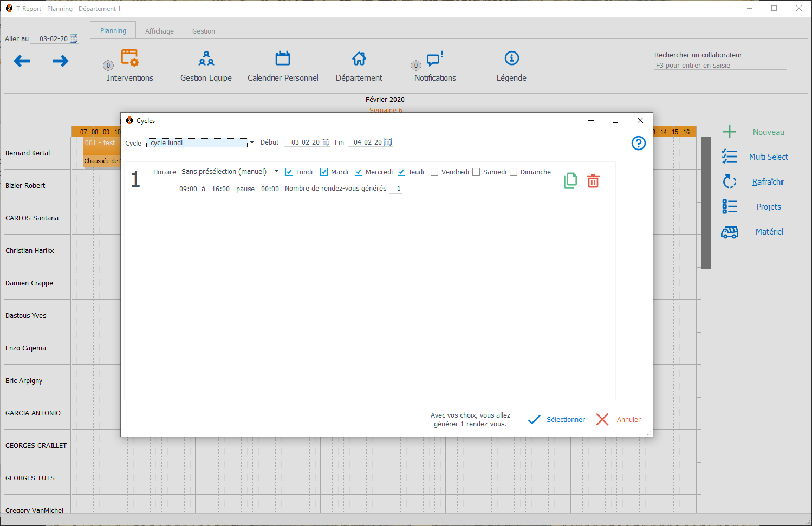Expand the Cycle dropdown list
The height and width of the screenshot is (526, 812).
(x=252, y=143)
